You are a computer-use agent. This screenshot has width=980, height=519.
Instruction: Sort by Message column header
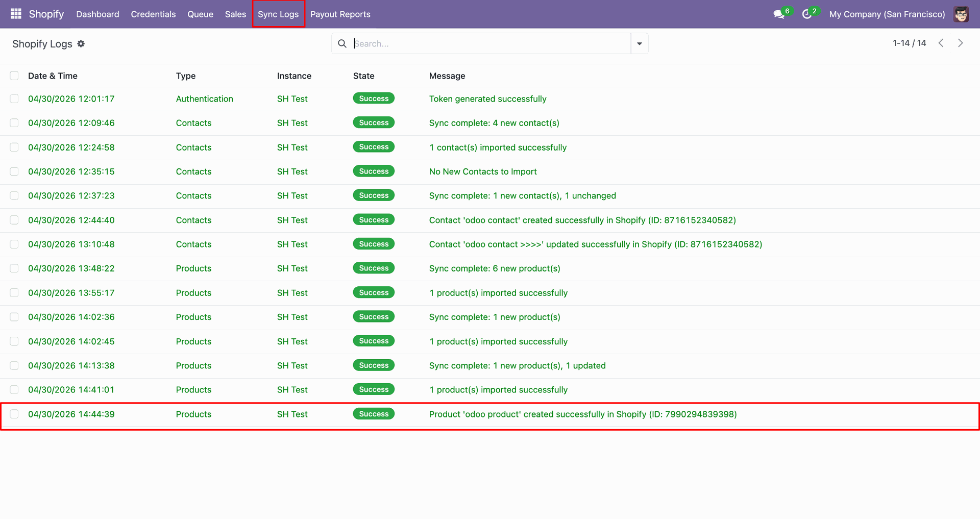(x=447, y=76)
